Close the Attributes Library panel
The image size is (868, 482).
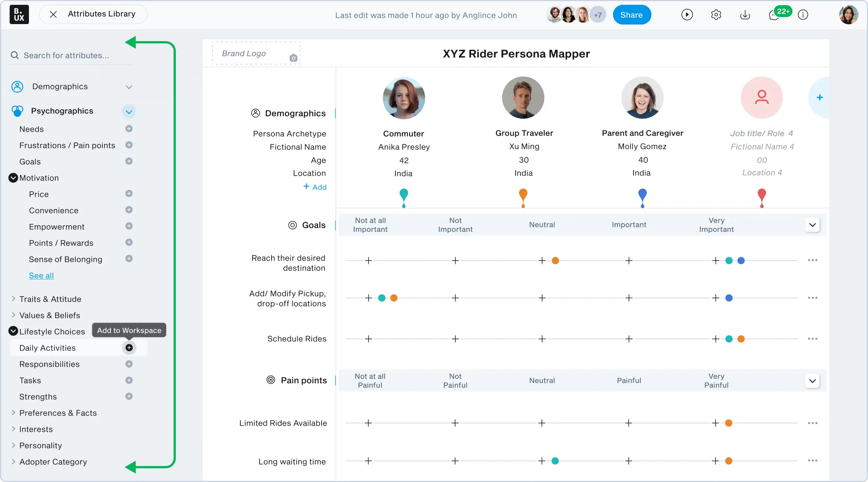53,14
